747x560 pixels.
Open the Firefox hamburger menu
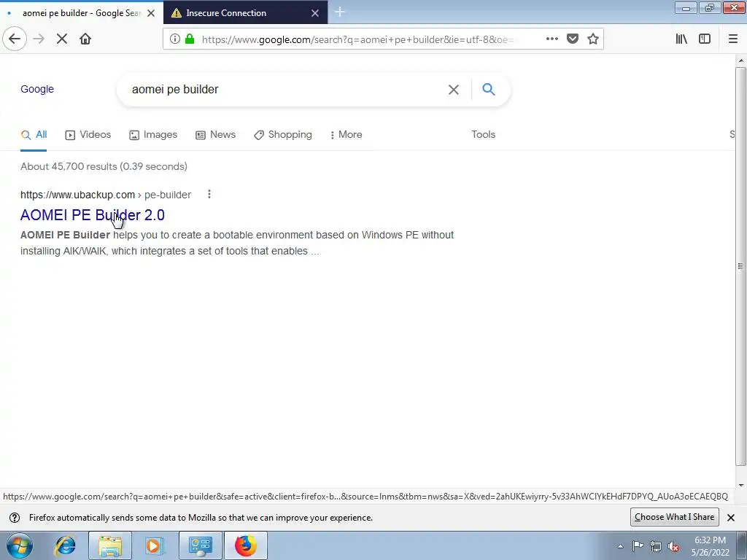(732, 39)
